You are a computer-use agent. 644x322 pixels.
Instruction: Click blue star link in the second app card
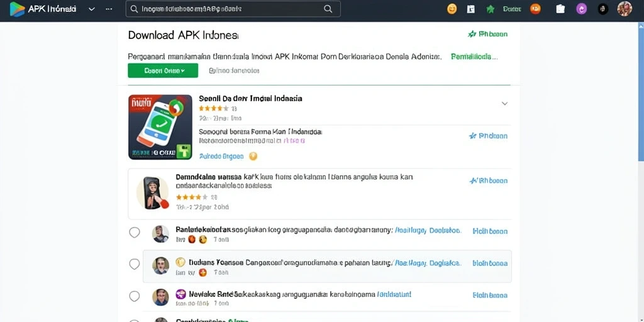(x=488, y=180)
